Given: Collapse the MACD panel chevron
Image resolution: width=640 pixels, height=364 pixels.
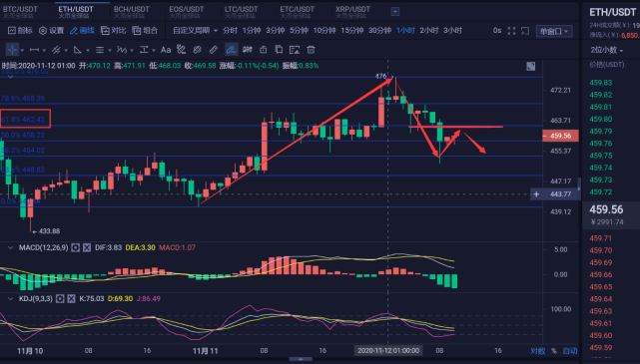Looking at the screenshot, I should click(10, 247).
